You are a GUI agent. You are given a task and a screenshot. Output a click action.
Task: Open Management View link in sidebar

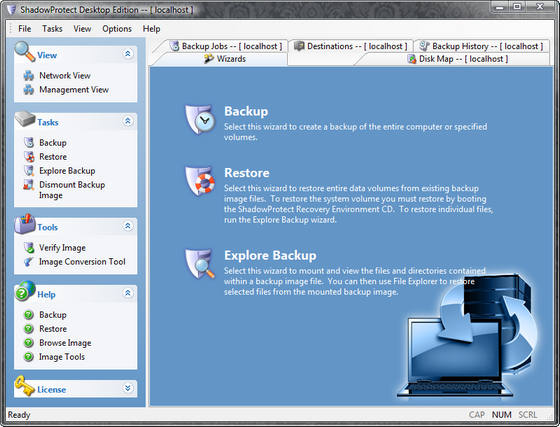click(74, 90)
